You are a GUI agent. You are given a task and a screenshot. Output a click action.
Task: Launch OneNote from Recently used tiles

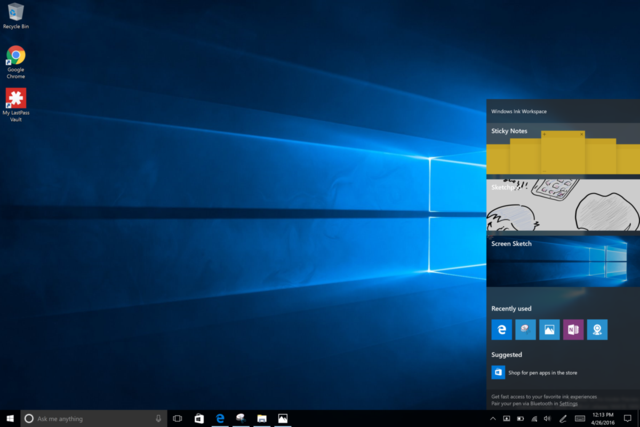coord(573,329)
